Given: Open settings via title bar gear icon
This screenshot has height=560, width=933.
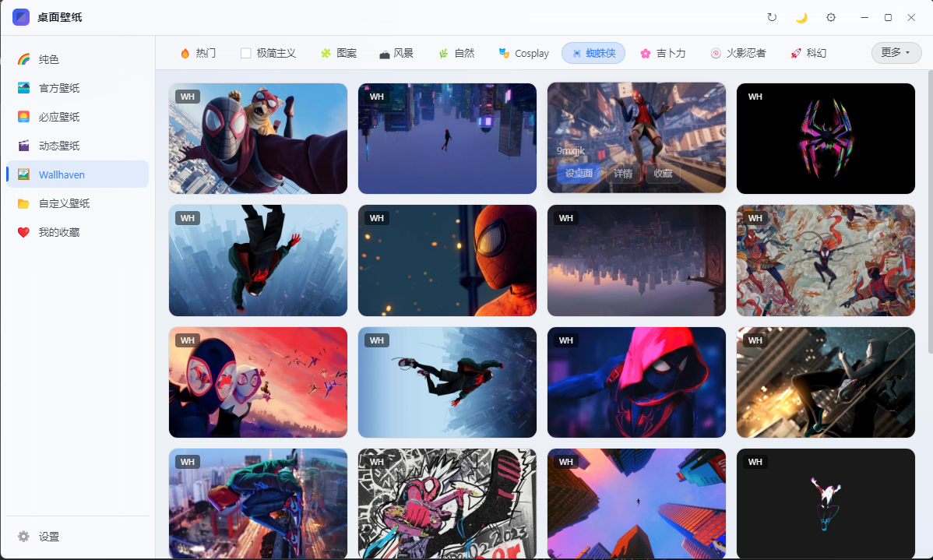Looking at the screenshot, I should (831, 17).
